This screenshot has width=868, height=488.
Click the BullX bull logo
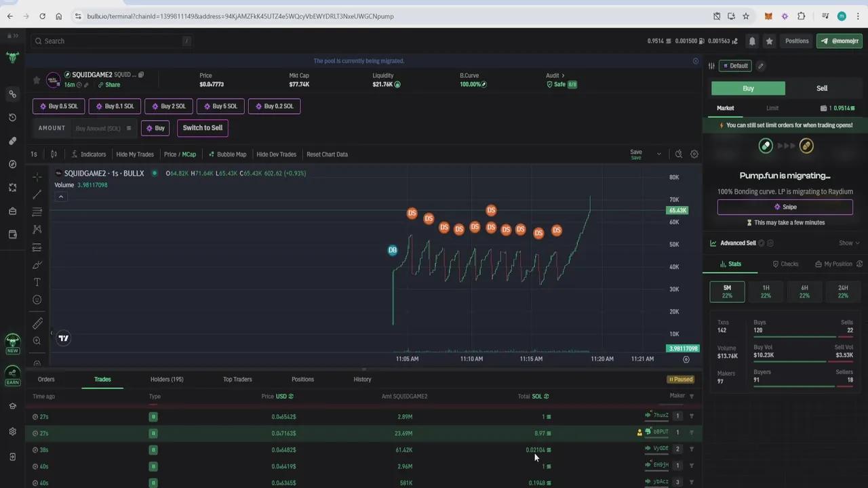pos(12,58)
